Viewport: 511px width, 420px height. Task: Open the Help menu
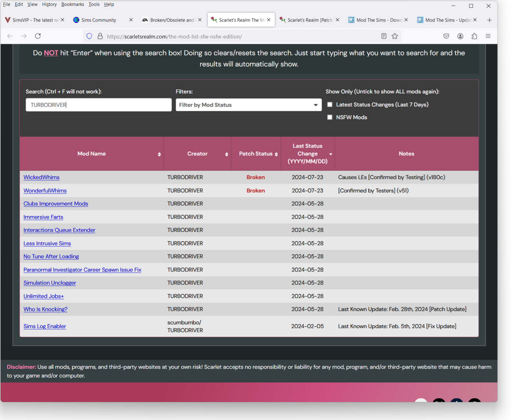(109, 4)
